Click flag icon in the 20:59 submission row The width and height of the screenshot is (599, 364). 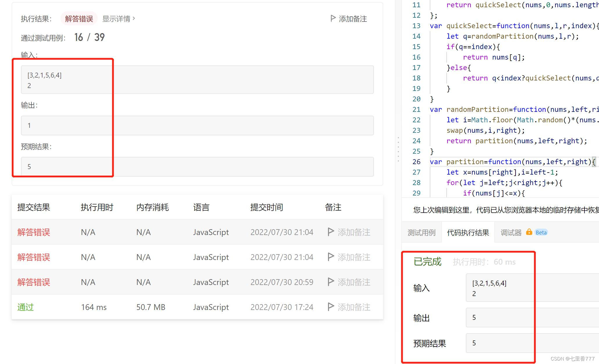(x=331, y=282)
